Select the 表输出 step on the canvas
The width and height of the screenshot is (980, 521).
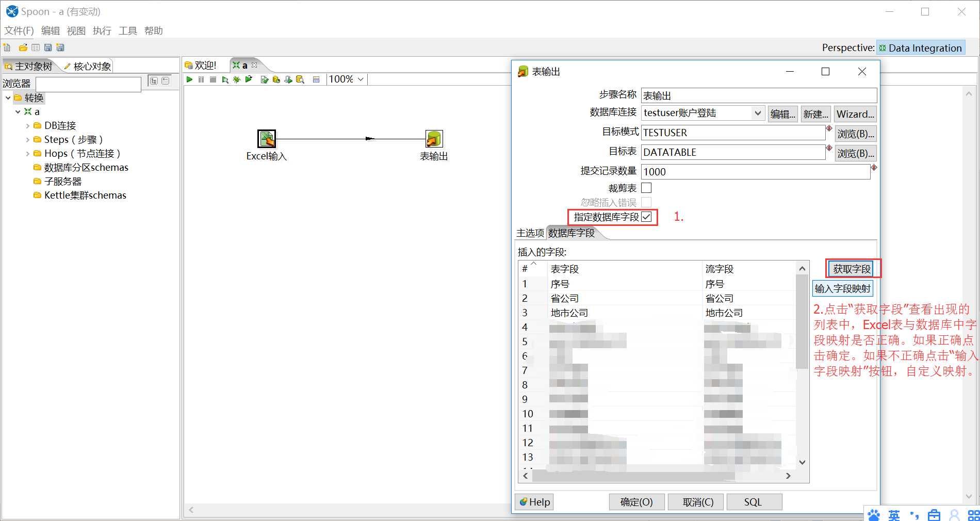coord(434,139)
